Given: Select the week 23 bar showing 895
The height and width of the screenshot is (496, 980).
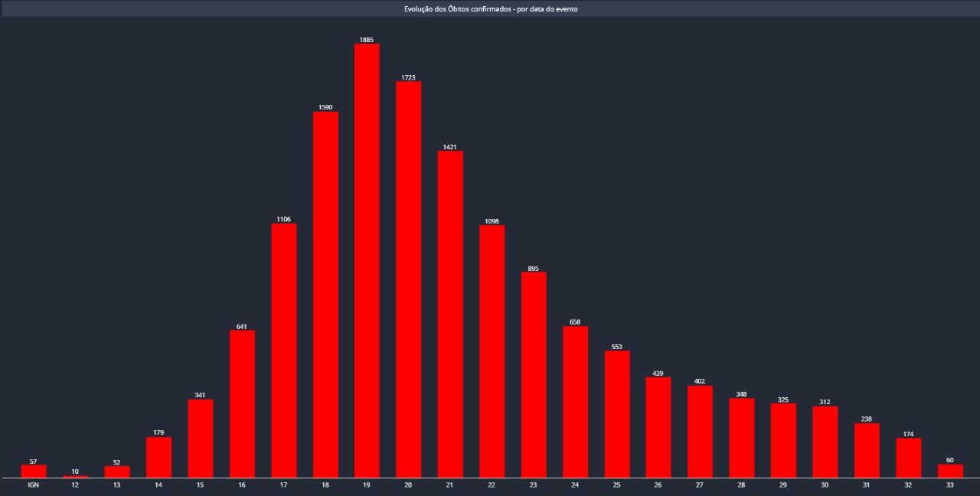Looking at the screenshot, I should tap(534, 375).
